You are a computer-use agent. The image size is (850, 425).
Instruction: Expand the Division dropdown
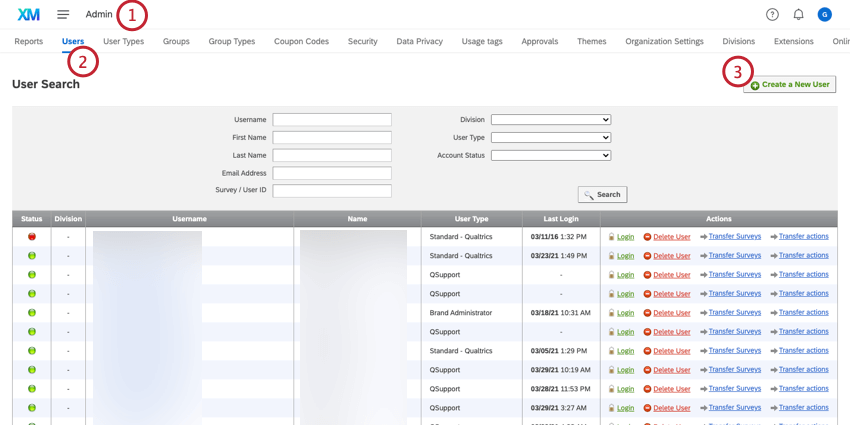tap(550, 120)
